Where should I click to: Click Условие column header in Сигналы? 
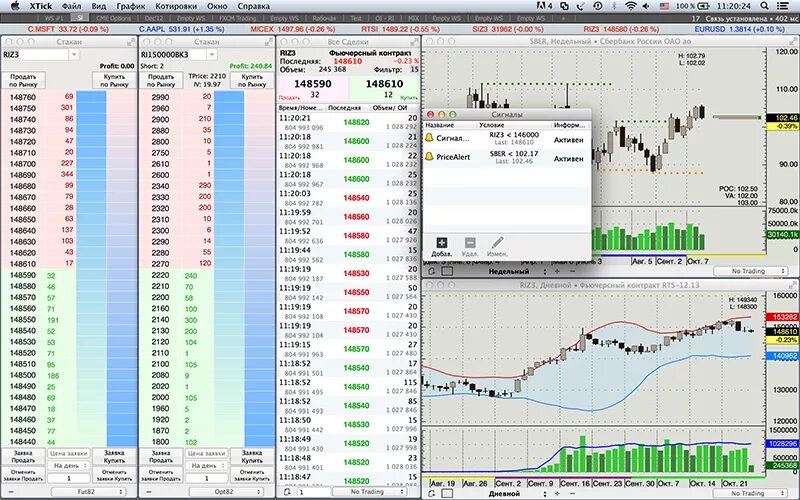point(514,125)
